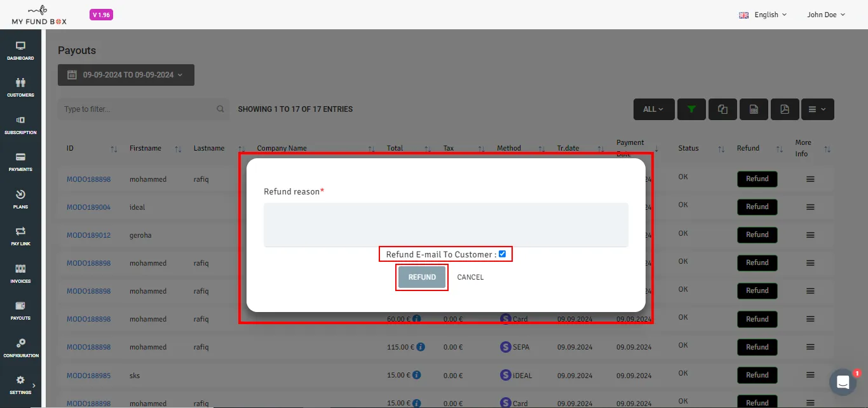Click the green filter funnel button
Image resolution: width=868 pixels, height=408 pixels.
(691, 109)
